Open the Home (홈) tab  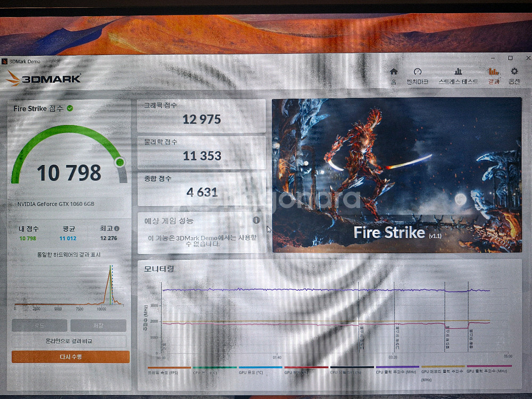point(394,76)
